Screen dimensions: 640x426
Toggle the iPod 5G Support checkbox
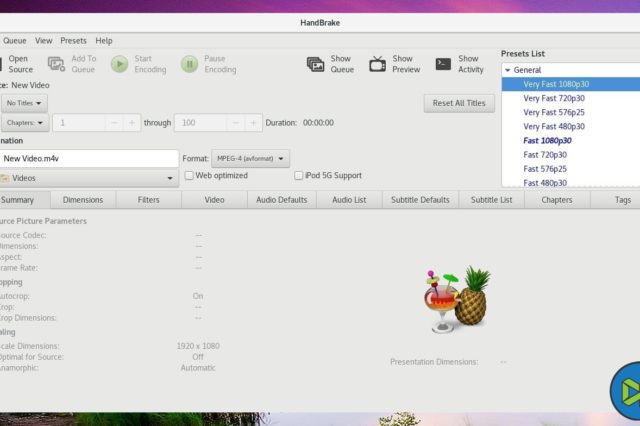click(x=298, y=175)
